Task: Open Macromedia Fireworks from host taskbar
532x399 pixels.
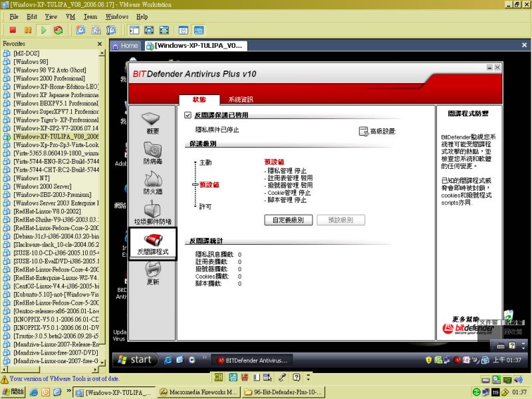Action: 198,392
